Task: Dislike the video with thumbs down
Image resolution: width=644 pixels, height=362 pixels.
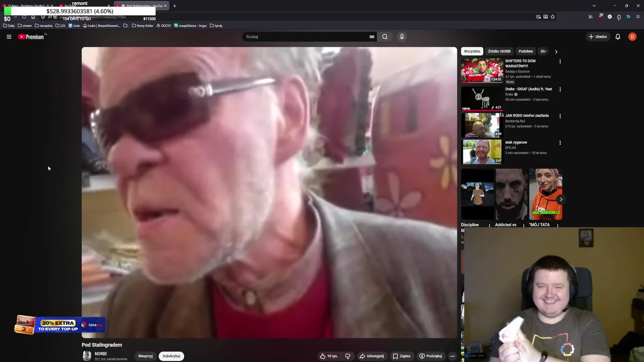Action: (347, 356)
